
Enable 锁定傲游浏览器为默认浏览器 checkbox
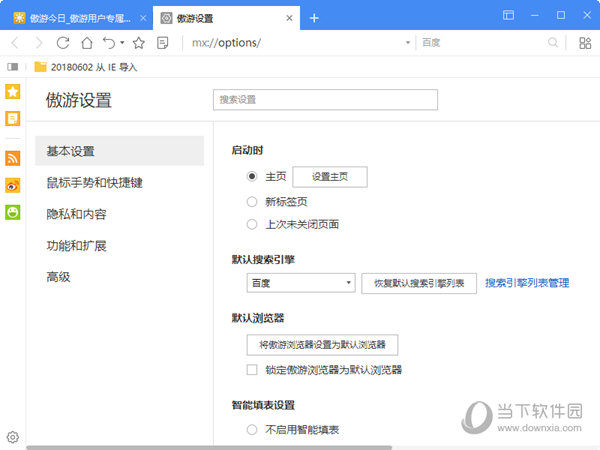pyautogui.click(x=252, y=370)
